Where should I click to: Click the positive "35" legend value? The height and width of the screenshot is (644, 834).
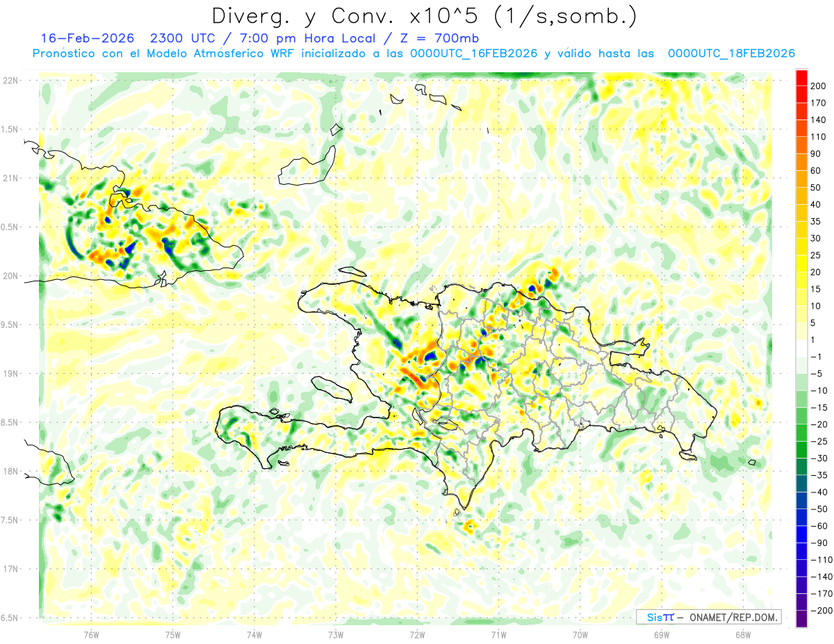(x=816, y=222)
